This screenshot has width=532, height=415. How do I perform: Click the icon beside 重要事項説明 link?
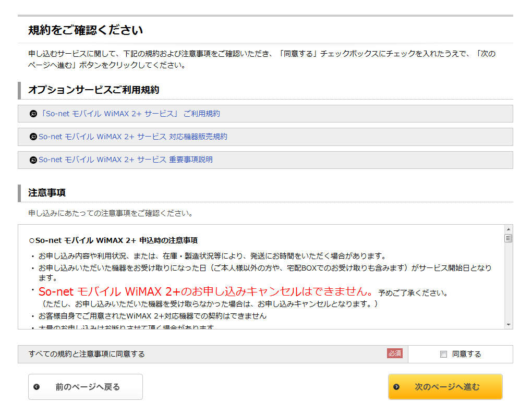click(x=33, y=160)
